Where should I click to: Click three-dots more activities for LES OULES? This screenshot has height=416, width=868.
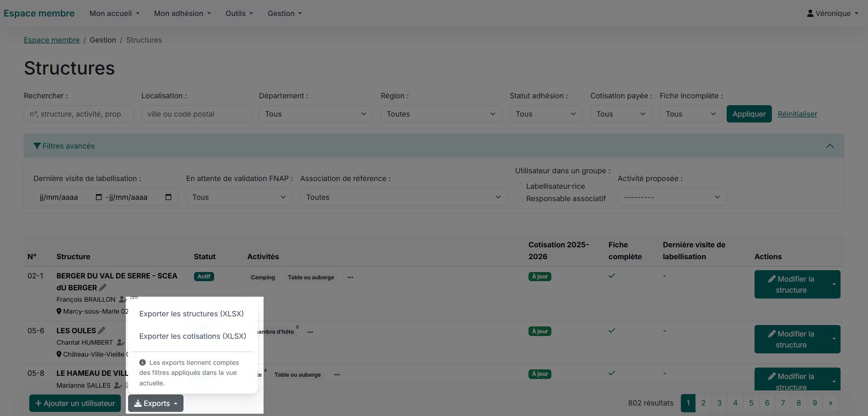(x=310, y=332)
